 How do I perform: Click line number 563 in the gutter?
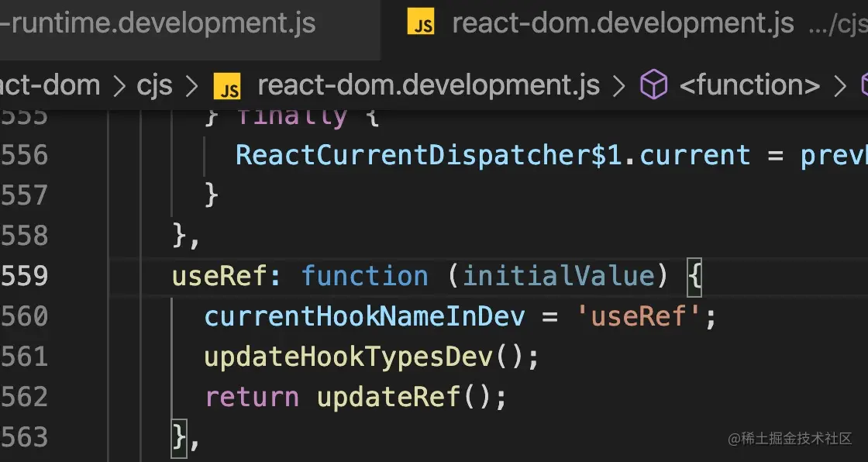(x=24, y=438)
